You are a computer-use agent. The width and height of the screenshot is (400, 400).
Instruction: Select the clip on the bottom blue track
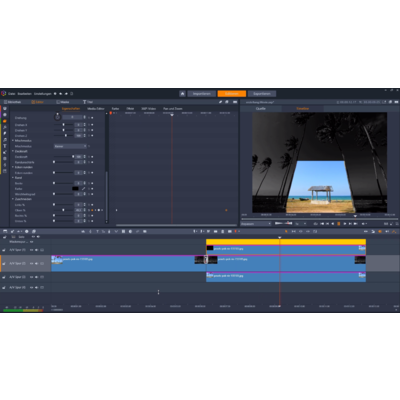click(x=286, y=277)
